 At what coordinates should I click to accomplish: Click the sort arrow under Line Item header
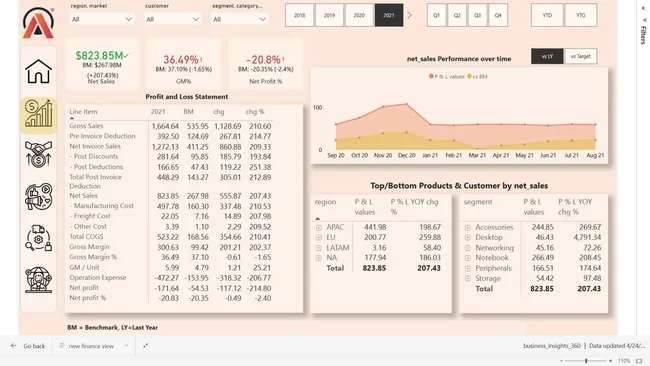tap(72, 118)
